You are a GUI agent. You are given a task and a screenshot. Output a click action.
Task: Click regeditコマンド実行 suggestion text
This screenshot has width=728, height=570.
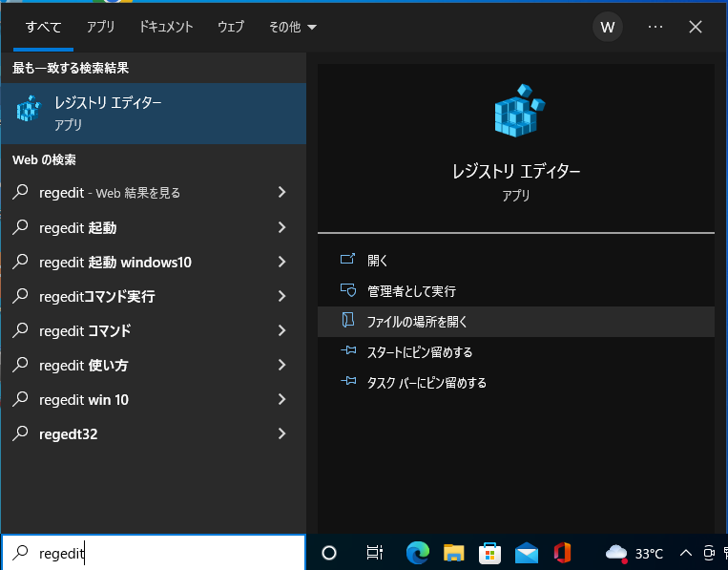97,296
